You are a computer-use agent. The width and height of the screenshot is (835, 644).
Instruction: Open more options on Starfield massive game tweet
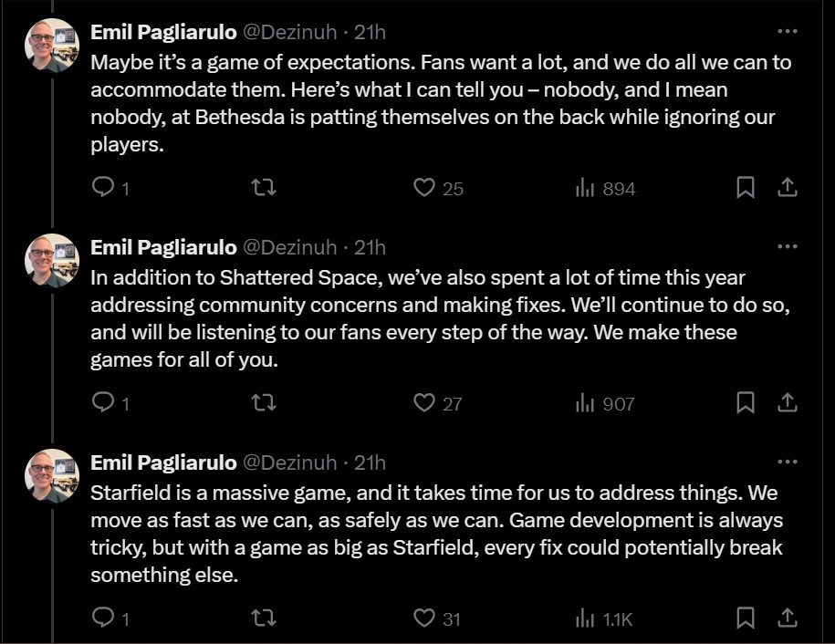787,462
